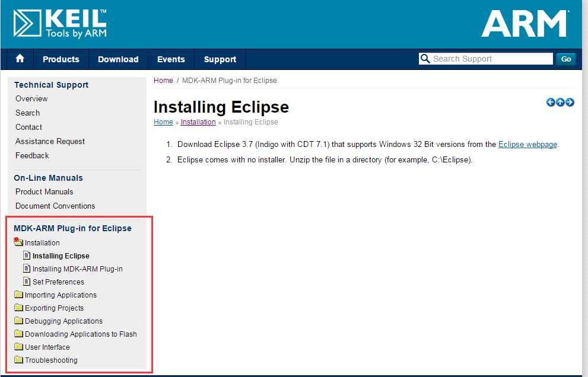The image size is (588, 377).
Task: Open the Eclipse webpage link
Action: pyautogui.click(x=527, y=144)
